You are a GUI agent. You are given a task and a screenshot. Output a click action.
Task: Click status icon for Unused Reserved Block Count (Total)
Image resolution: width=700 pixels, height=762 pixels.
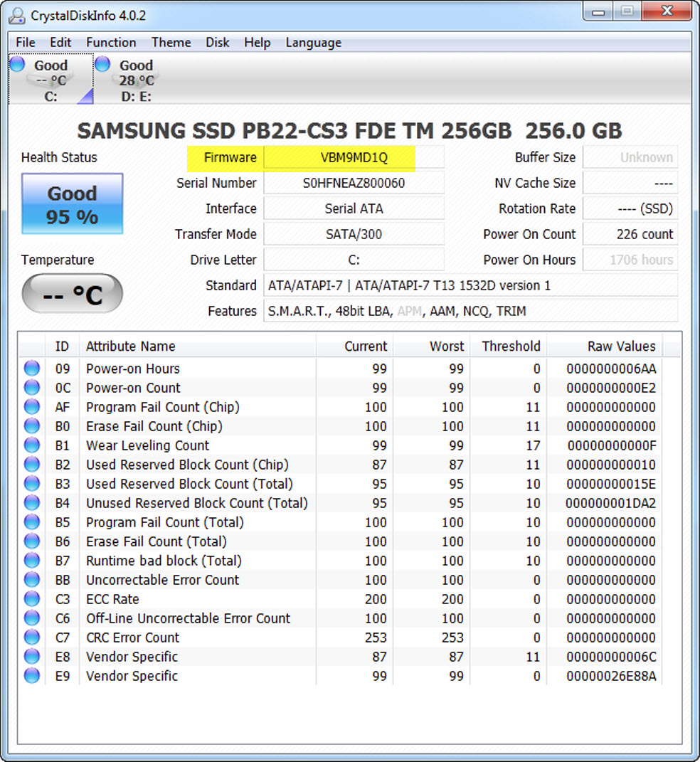tap(32, 503)
